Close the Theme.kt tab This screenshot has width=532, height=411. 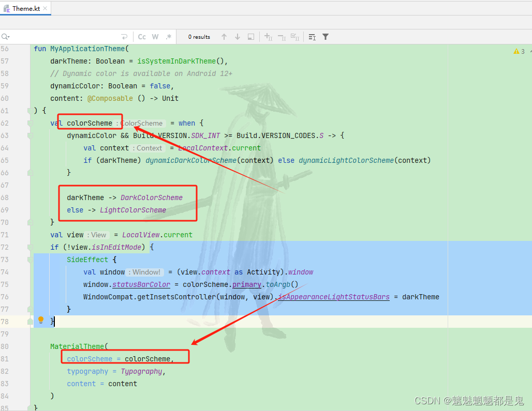pos(45,8)
